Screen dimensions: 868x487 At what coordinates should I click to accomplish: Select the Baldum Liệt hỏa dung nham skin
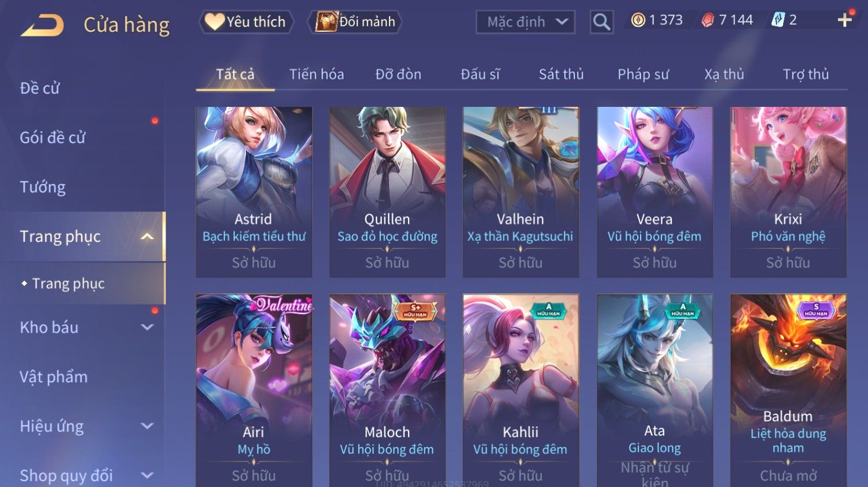[x=788, y=390]
